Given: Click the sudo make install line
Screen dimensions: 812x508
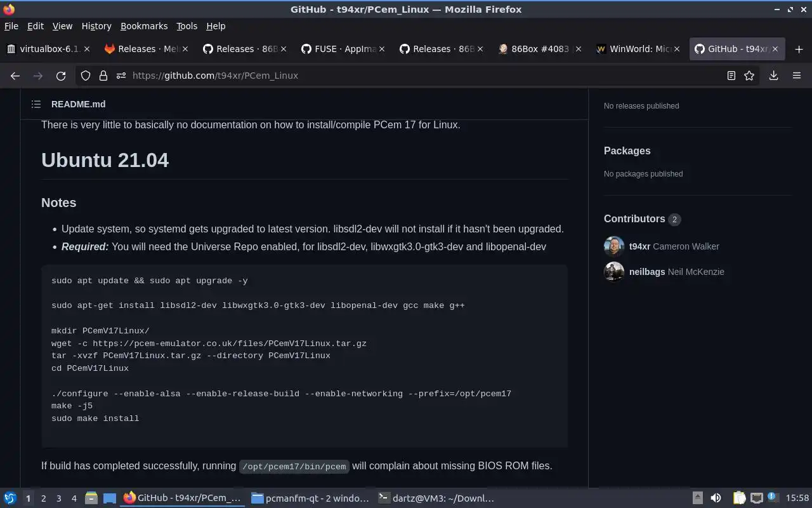Looking at the screenshot, I should tap(95, 418).
